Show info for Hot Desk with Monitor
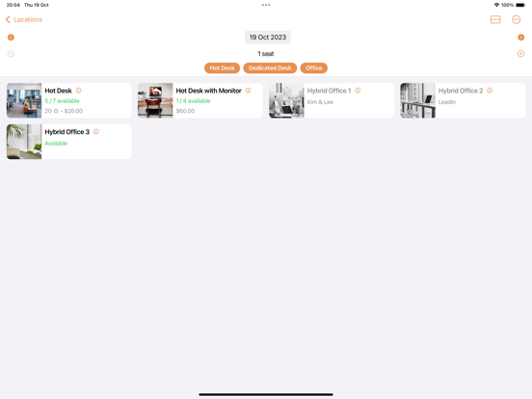This screenshot has height=399, width=532. coord(248,91)
